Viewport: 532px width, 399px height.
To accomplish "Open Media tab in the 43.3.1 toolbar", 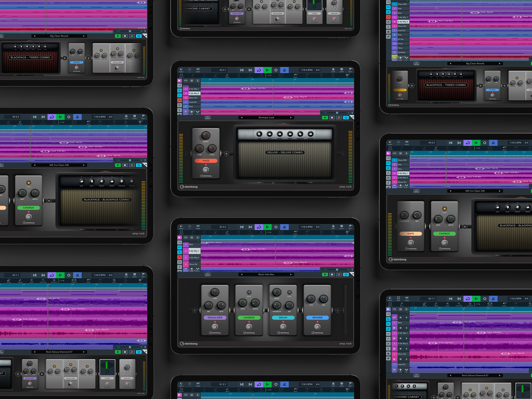I will click(181, 70).
